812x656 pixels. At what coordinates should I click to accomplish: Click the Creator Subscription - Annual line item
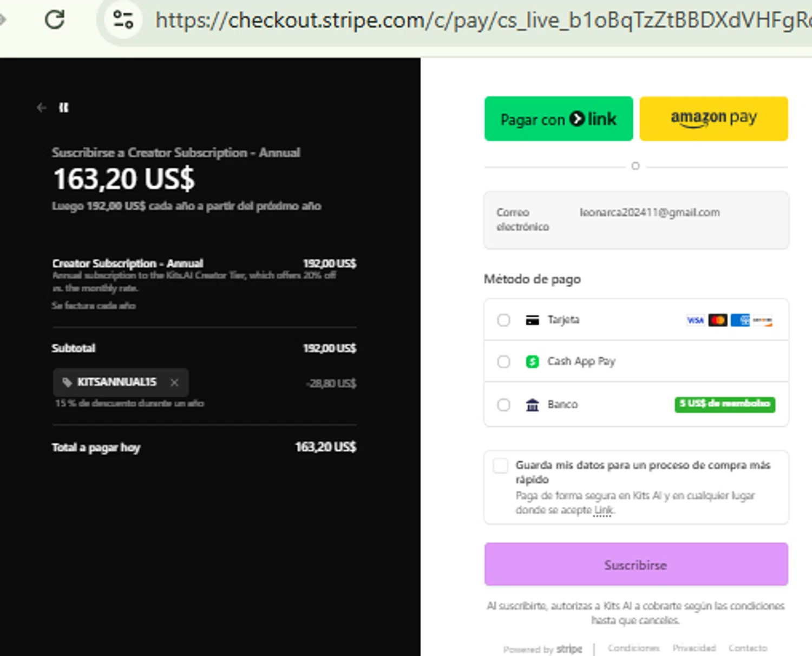[x=128, y=263]
